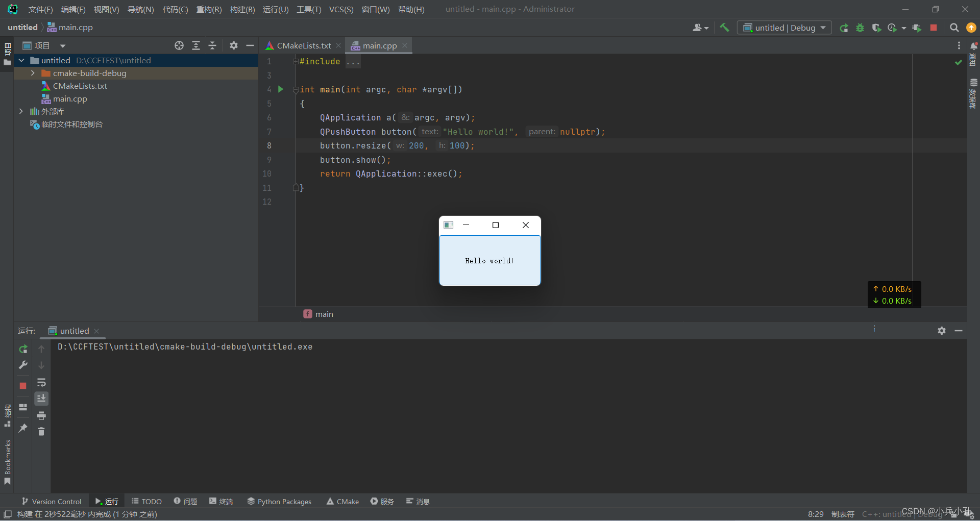
Task: Click the orange update arrow icon
Action: point(971,28)
